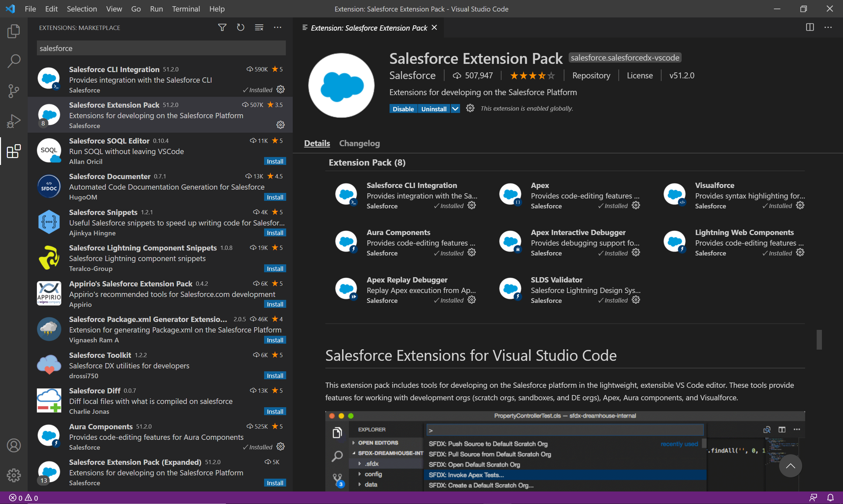
Task: Refresh the extensions marketplace list
Action: 240,28
